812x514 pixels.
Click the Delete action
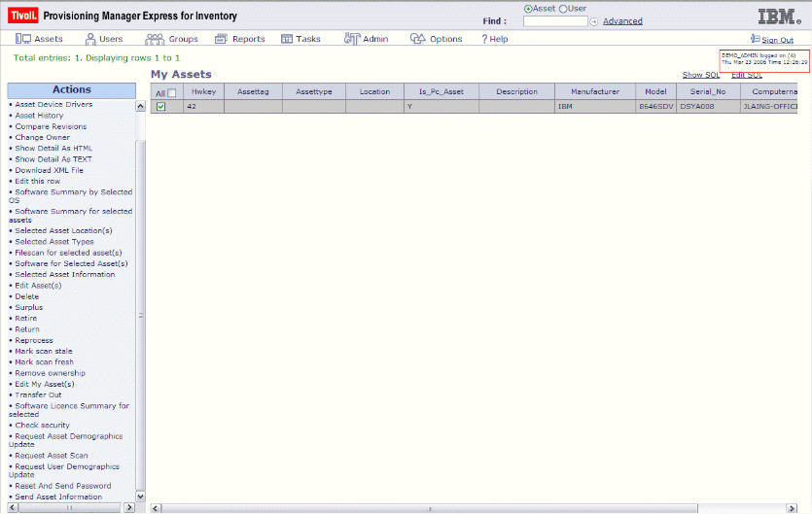point(26,296)
